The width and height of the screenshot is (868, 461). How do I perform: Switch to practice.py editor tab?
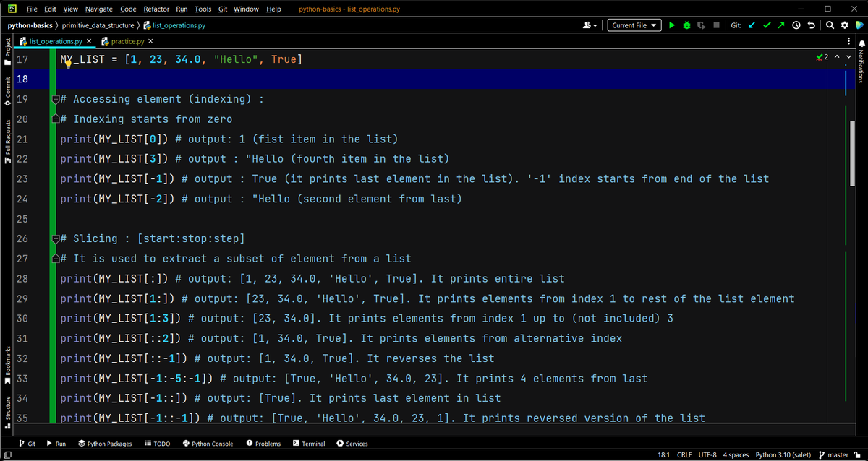click(126, 41)
